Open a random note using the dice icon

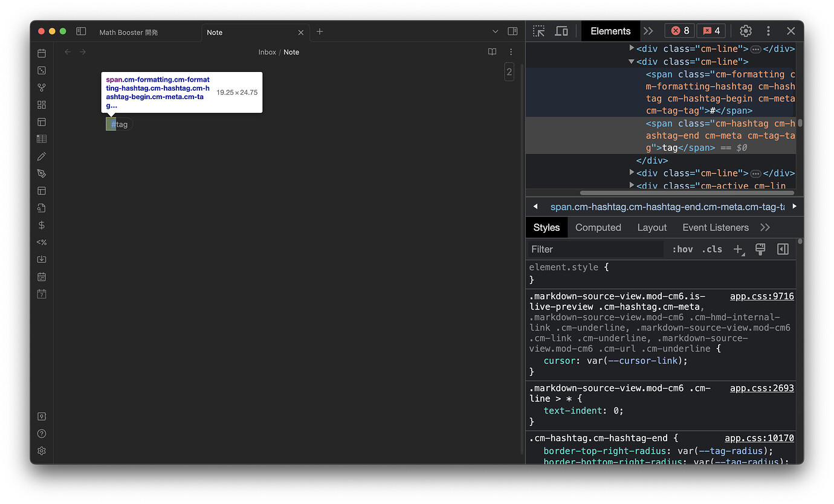click(42, 70)
